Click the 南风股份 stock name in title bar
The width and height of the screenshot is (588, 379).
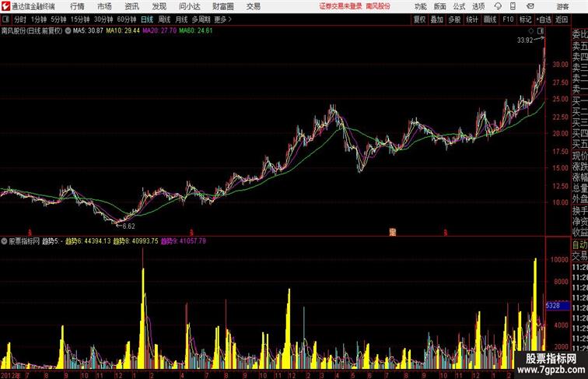378,6
